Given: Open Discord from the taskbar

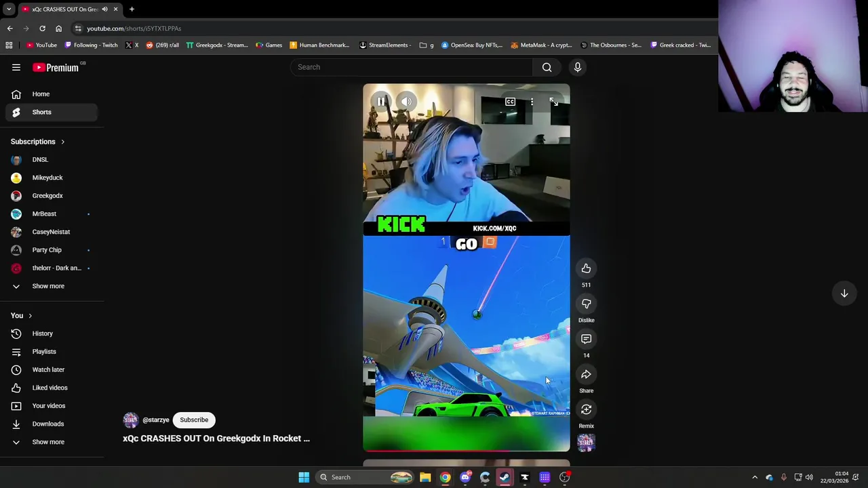Looking at the screenshot, I should click(x=465, y=477).
